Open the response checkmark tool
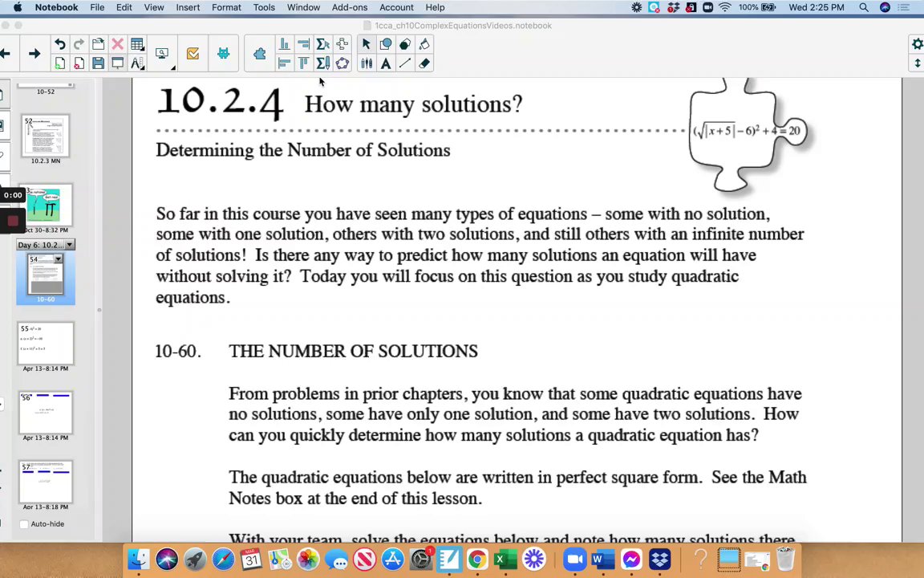This screenshot has width=924, height=578. click(x=192, y=54)
